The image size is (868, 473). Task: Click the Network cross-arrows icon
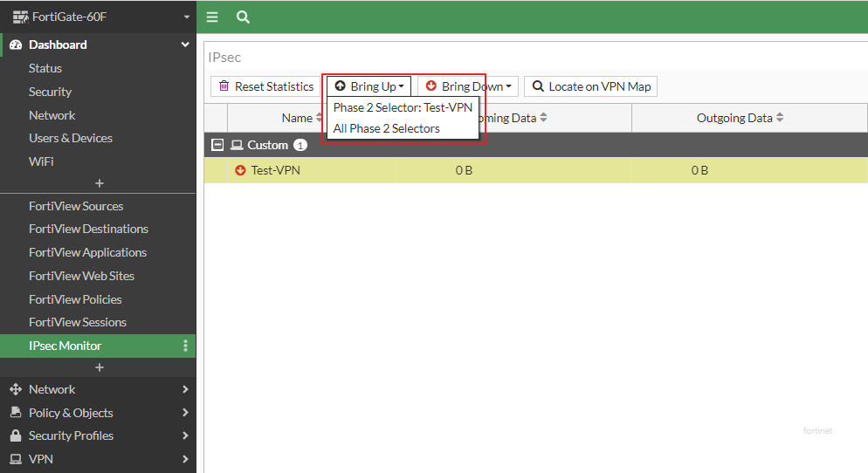point(16,389)
